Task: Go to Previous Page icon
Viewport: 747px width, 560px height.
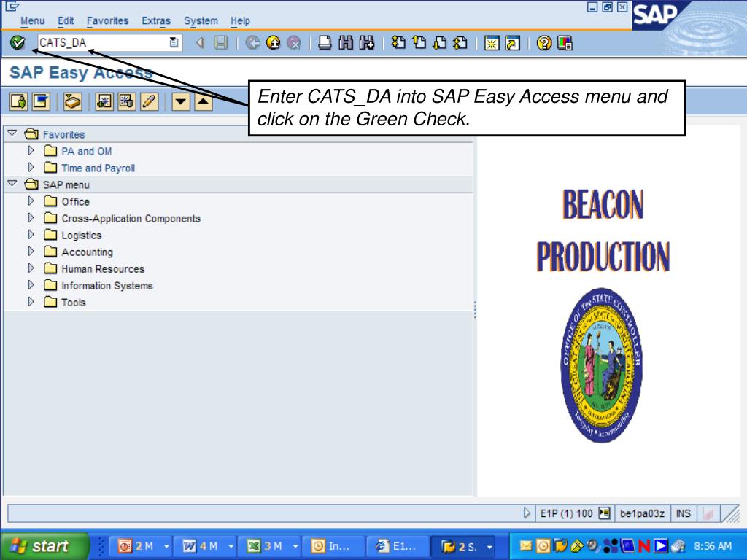Action: (x=419, y=43)
